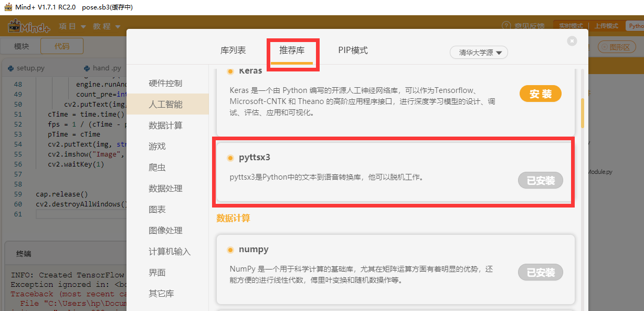Viewport: 644px width, 311px height.
Task: Click the Traceback line in terminal
Action: pos(68,294)
